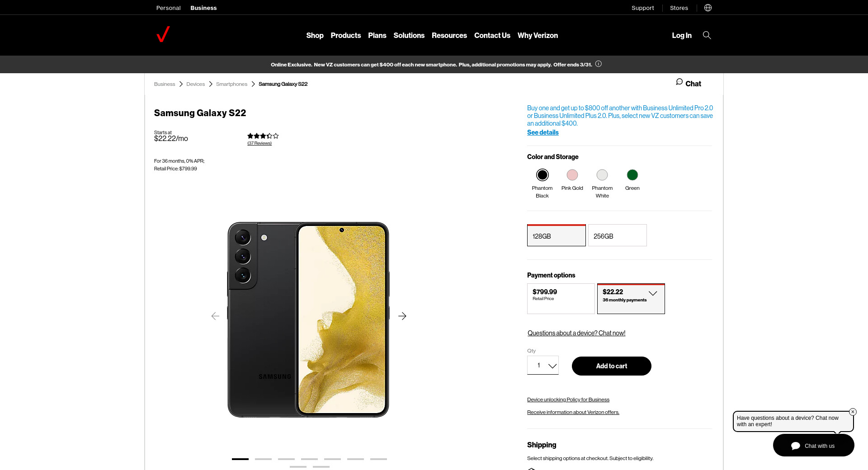Click the globe language icon
This screenshot has height=470, width=868.
708,8
